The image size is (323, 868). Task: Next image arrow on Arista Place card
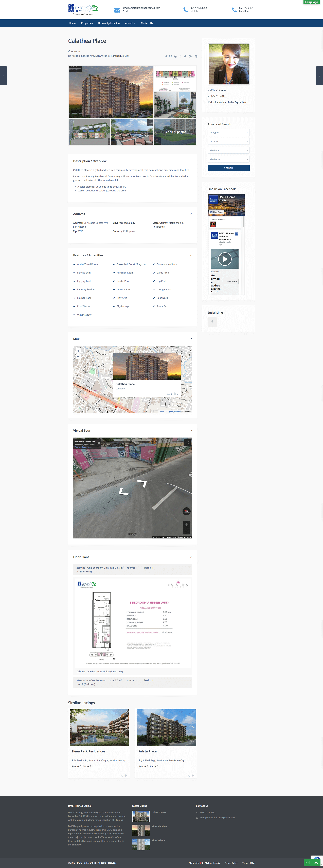point(193,728)
